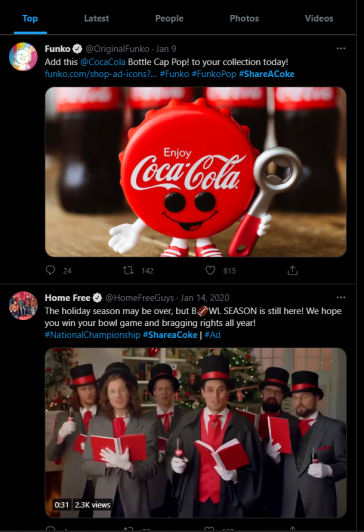Open the Videos tab
Viewport: 364px width, 532px height.
(319, 18)
